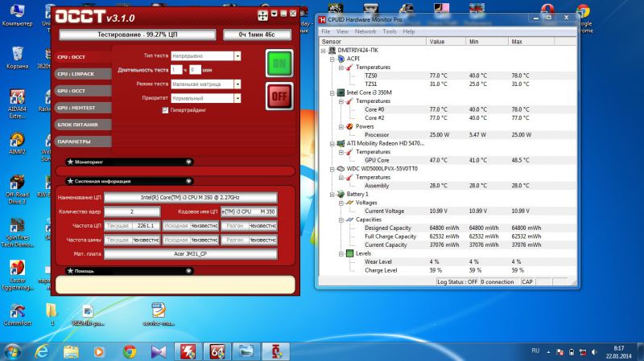The height and width of the screenshot is (361, 644).
Task: Collapse the Battery 1 node
Action: click(x=332, y=195)
